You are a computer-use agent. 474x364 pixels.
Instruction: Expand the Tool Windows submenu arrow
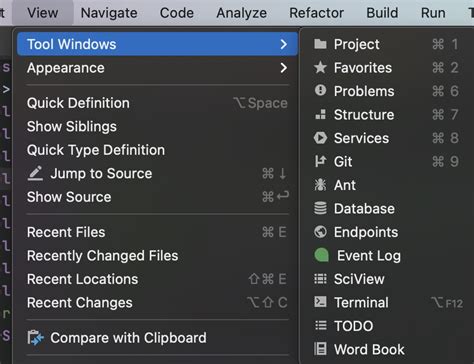click(283, 44)
